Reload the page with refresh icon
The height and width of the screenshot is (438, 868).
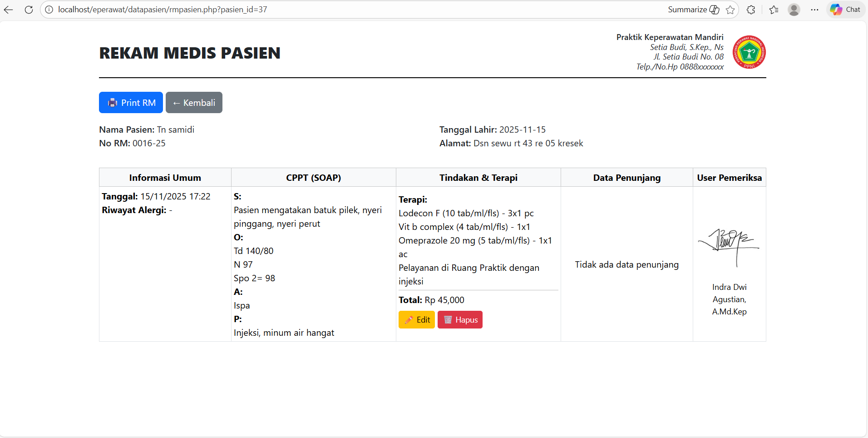(29, 10)
